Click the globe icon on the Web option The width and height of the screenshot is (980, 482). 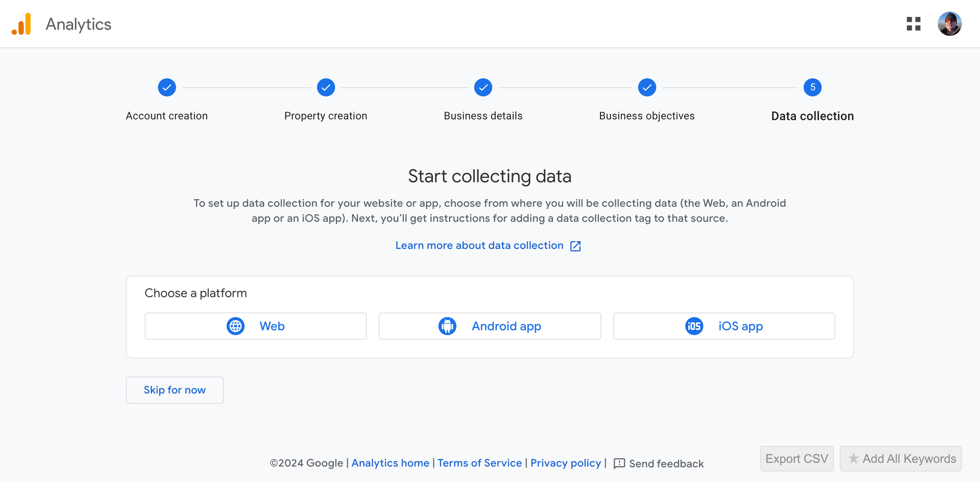pos(235,326)
